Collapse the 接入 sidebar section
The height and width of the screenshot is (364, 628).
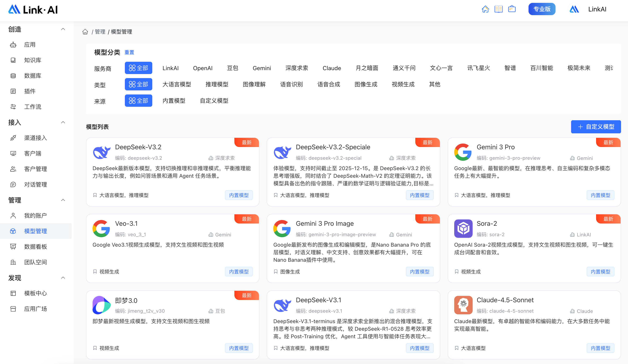(x=63, y=122)
